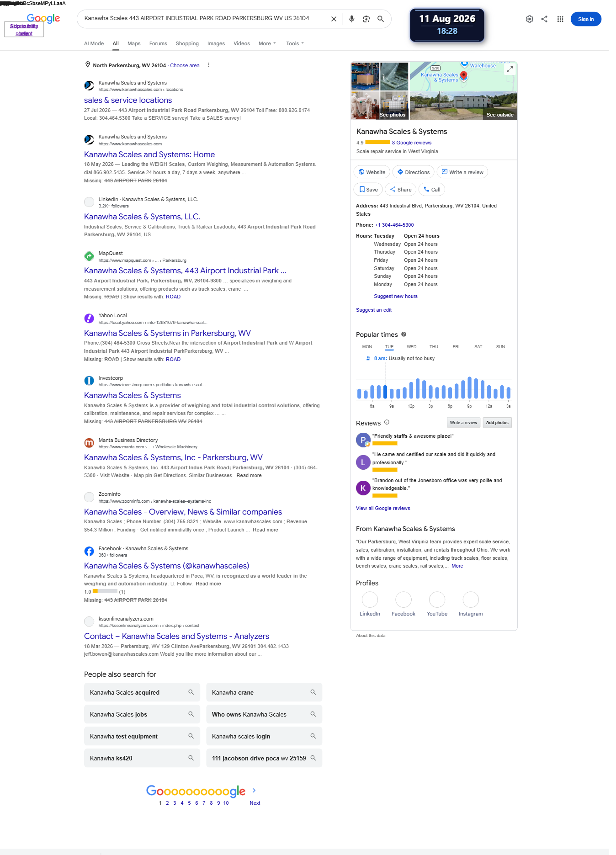This screenshot has height=855, width=616.
Task: Switch to the Maps tab
Action: tap(134, 43)
